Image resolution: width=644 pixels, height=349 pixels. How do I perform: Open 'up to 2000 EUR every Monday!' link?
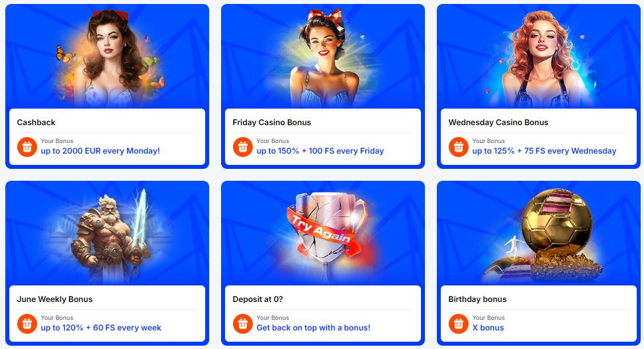tap(100, 151)
